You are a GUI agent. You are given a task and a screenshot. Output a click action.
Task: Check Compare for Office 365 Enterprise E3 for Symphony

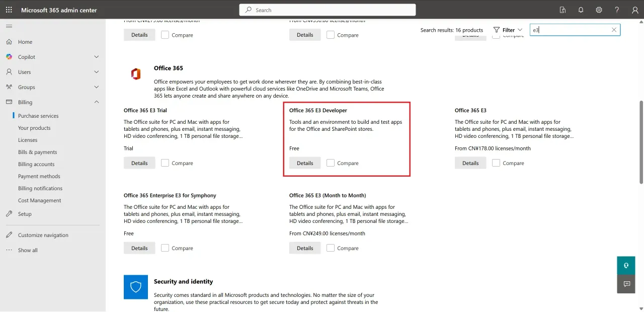point(165,248)
